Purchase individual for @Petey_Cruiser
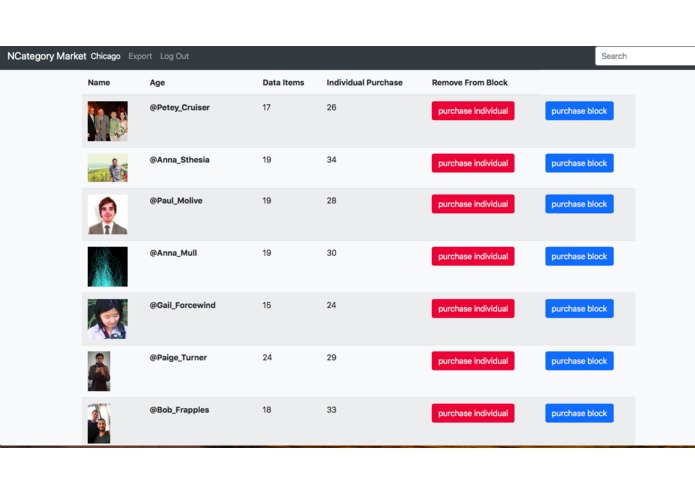Viewport: 695px width, 494px height. click(473, 111)
